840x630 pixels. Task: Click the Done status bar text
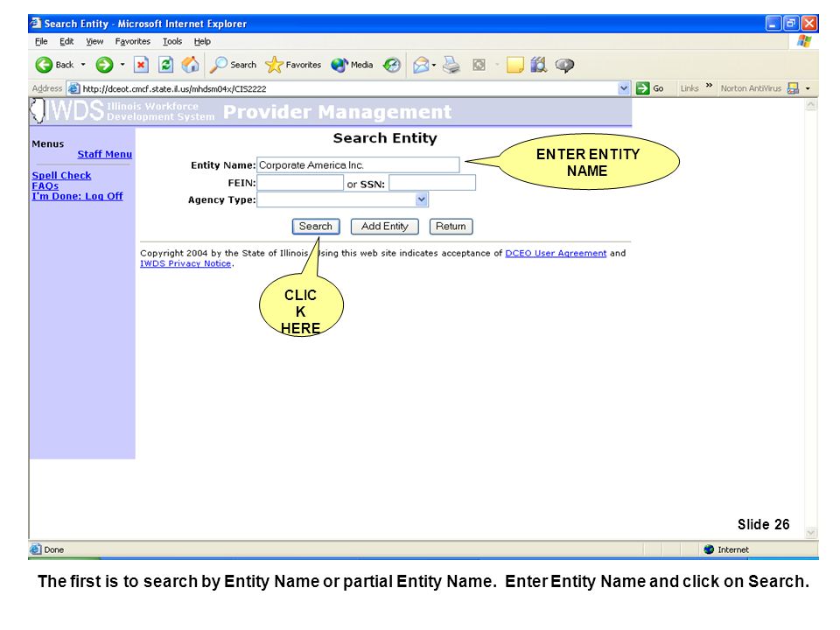pyautogui.click(x=54, y=549)
